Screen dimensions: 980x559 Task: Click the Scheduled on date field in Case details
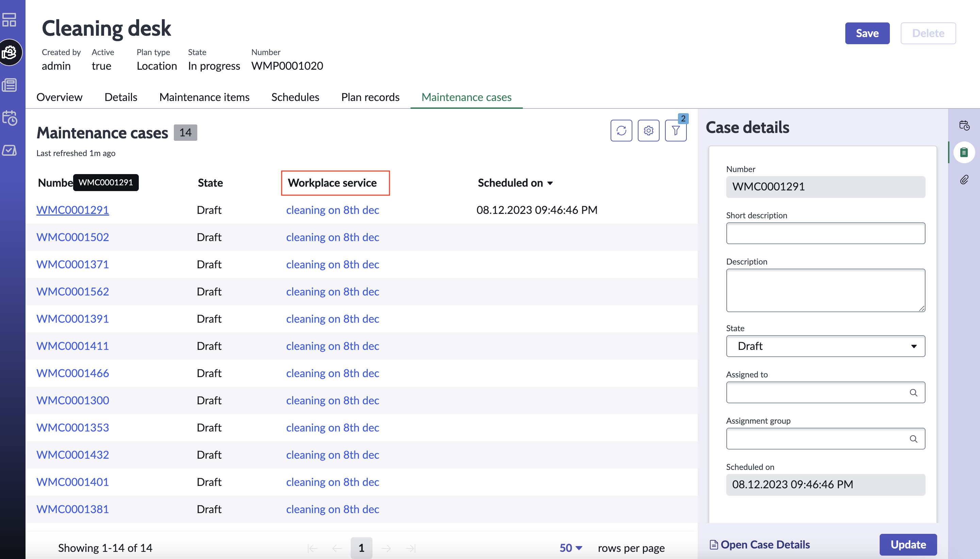826,485
